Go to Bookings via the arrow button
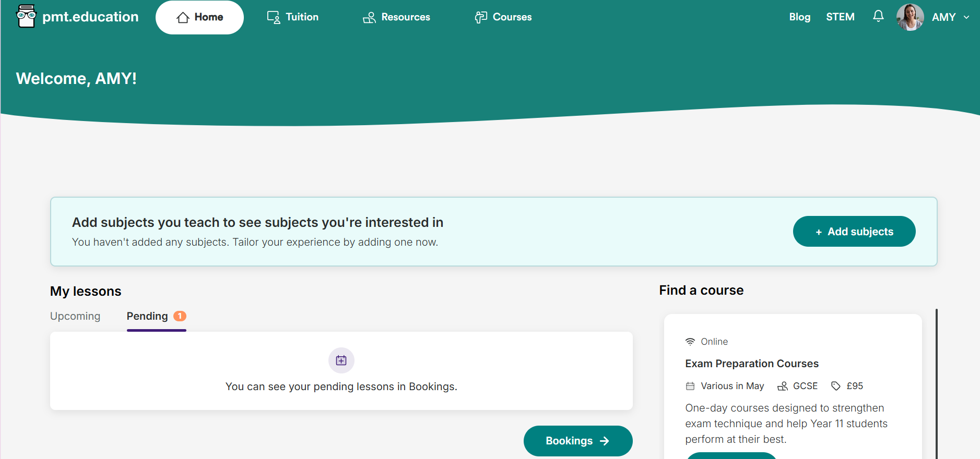 578,441
